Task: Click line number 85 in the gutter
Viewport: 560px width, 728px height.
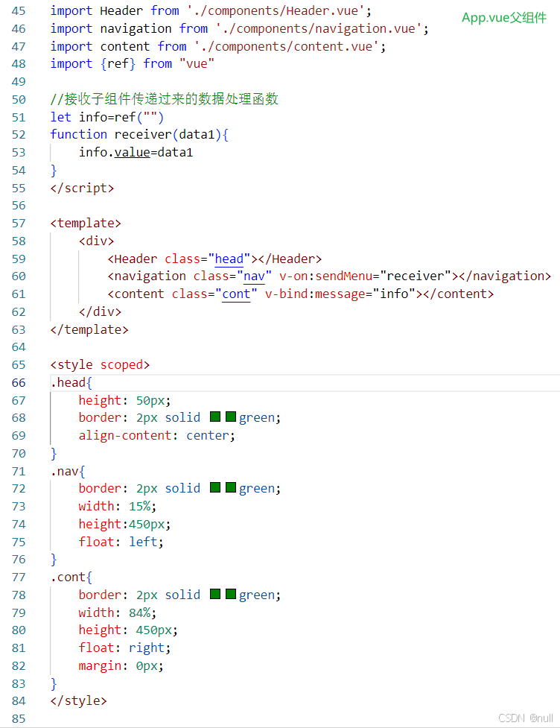Action: tap(19, 719)
